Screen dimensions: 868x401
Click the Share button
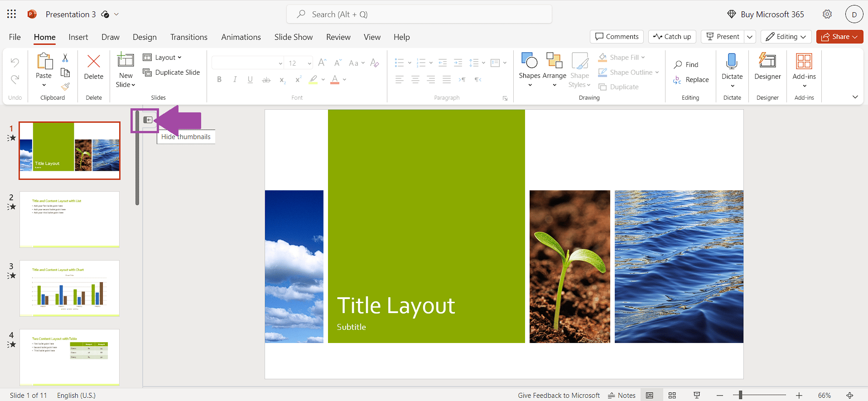pos(839,37)
